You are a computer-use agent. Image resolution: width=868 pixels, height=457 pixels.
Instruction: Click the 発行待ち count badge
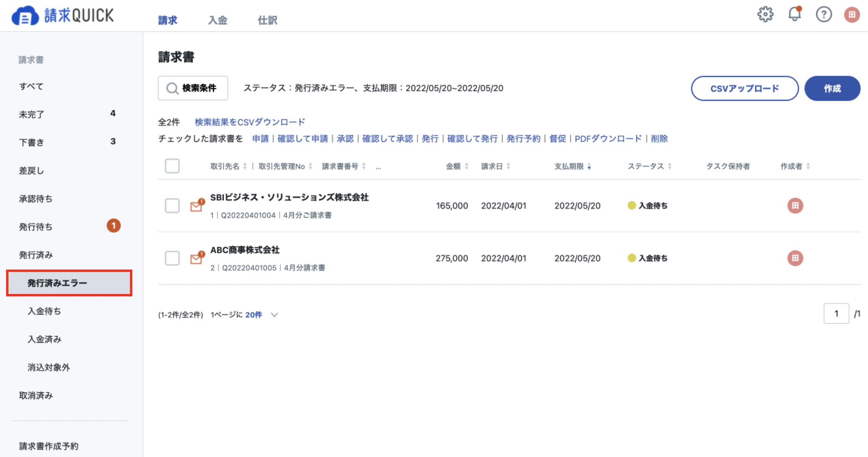tap(113, 226)
